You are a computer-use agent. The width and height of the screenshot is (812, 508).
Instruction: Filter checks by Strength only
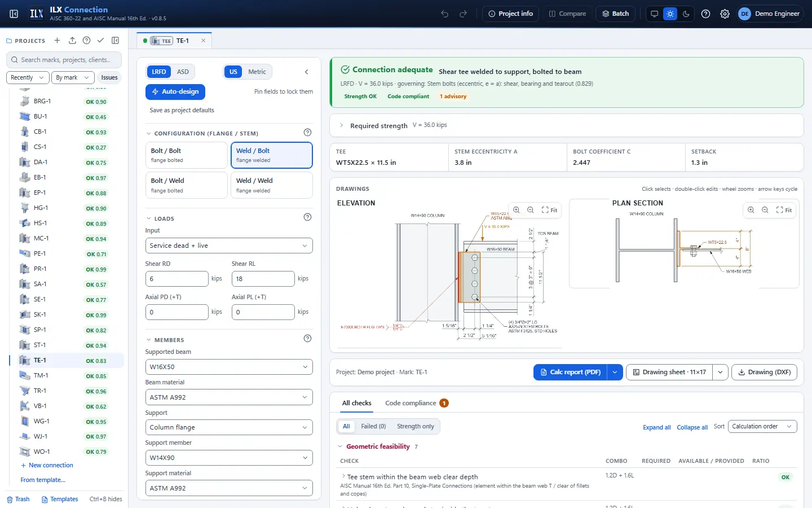416,426
